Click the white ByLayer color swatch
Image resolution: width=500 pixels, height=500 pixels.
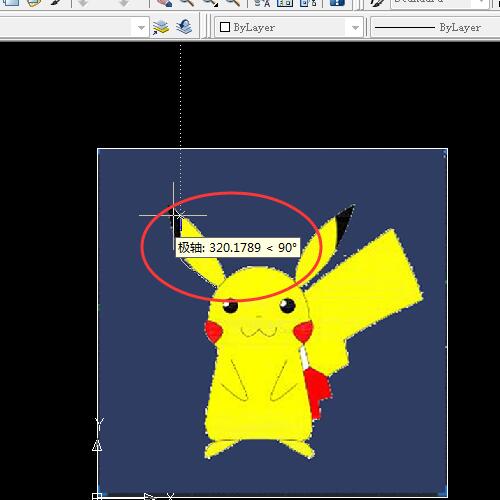(225, 27)
